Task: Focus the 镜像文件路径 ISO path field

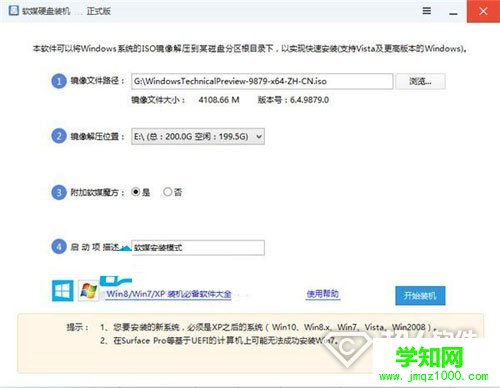Action: tap(262, 81)
